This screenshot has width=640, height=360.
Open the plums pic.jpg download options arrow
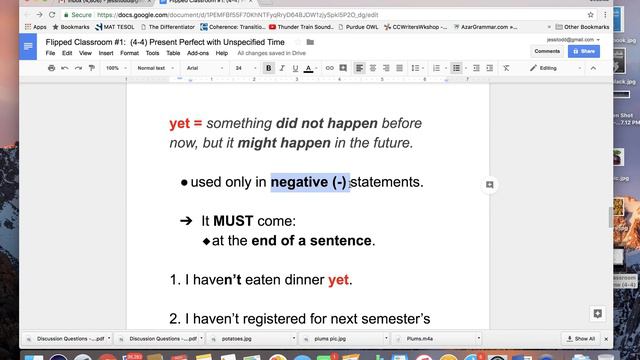pos(386,339)
